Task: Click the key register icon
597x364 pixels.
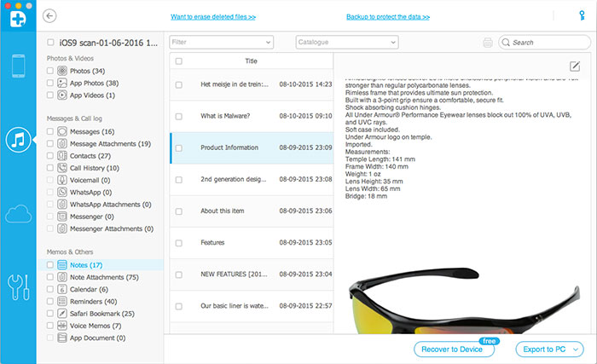Action: 582,15
